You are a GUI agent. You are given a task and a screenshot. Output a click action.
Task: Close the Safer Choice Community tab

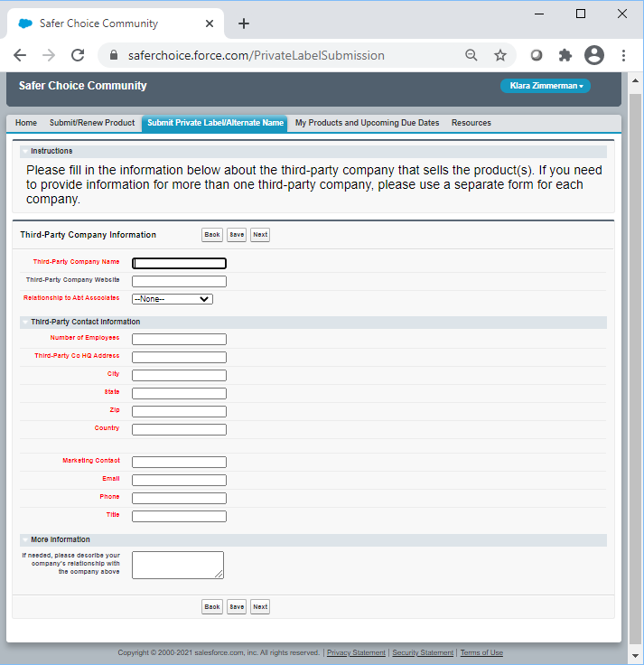pyautogui.click(x=210, y=23)
